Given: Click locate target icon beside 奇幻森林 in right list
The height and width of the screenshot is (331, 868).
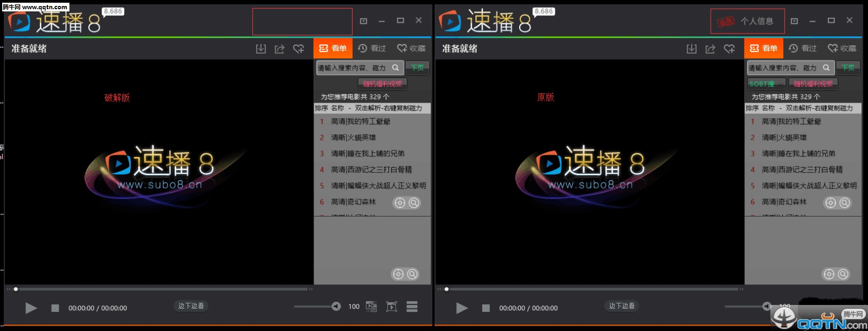Looking at the screenshot, I should (831, 203).
